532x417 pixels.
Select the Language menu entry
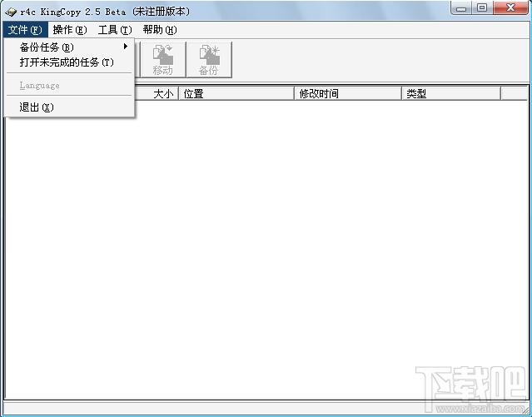(x=70, y=85)
